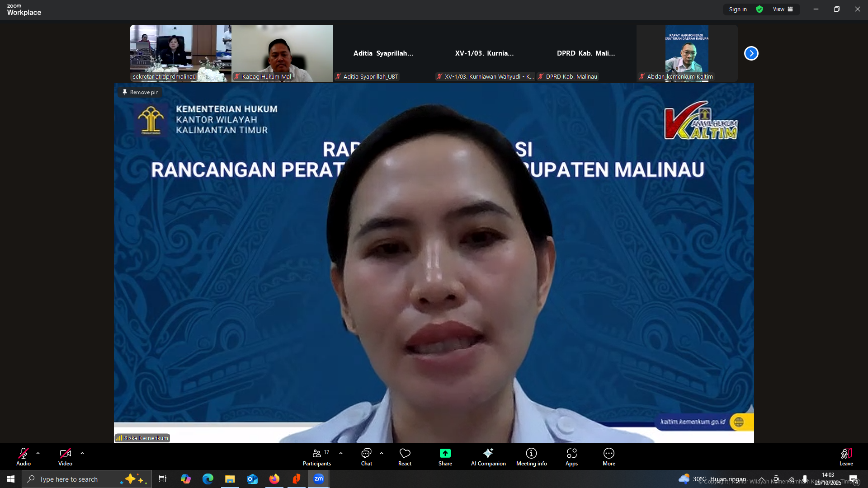
Task: Open the Apps icon
Action: click(571, 454)
